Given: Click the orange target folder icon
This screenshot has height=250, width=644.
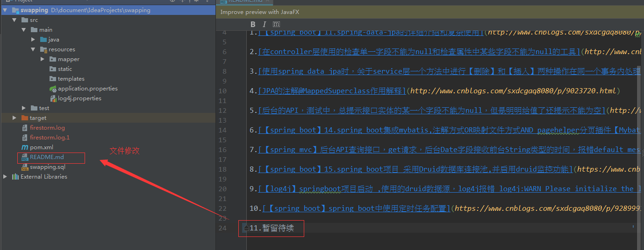Looking at the screenshot, I should tap(25, 118).
